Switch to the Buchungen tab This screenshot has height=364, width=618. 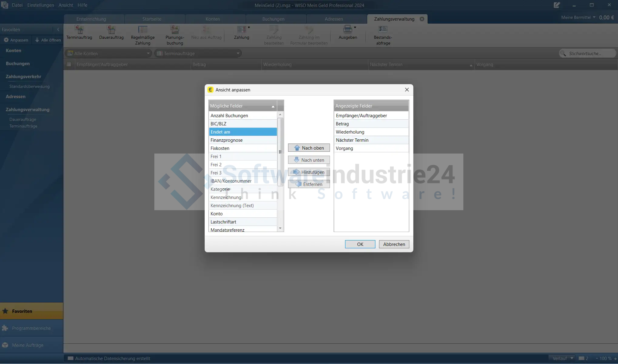[x=273, y=19]
